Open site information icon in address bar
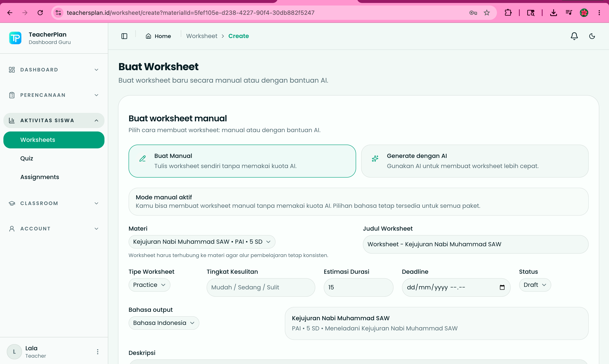The image size is (609, 364). 58,13
